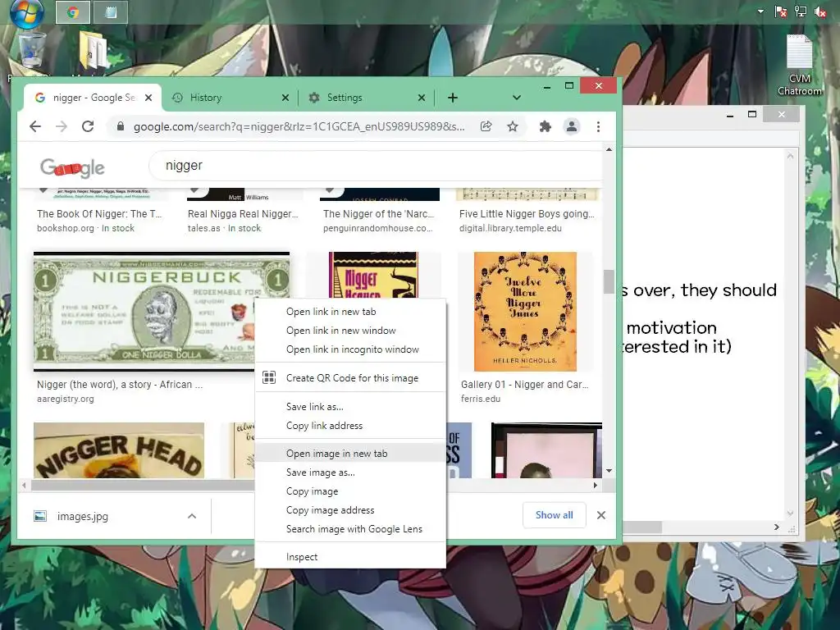This screenshot has height=630, width=840.
Task: Choose Save link as...
Action: pyautogui.click(x=350, y=407)
